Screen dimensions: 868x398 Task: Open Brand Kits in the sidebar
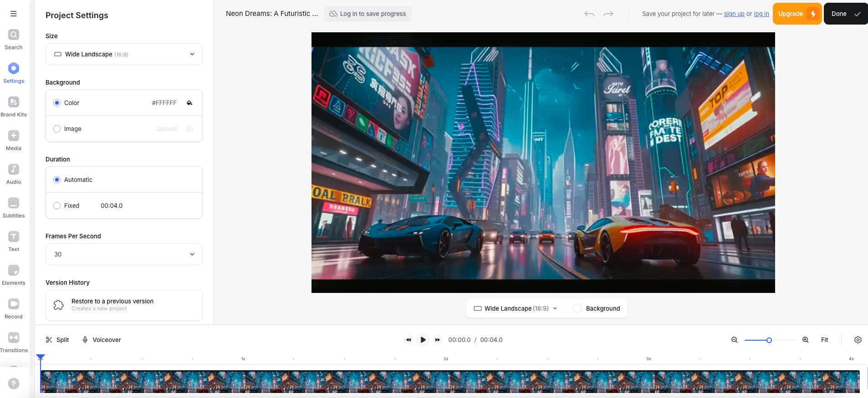click(14, 107)
